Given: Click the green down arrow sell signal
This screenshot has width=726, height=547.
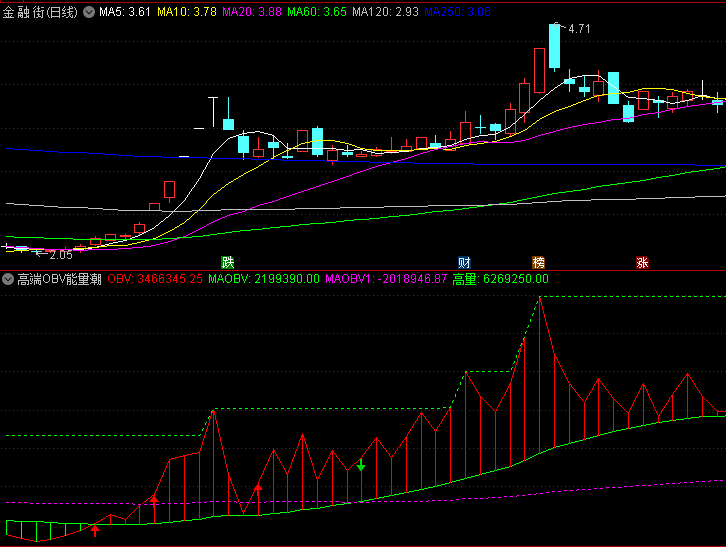Looking at the screenshot, I should 361,466.
